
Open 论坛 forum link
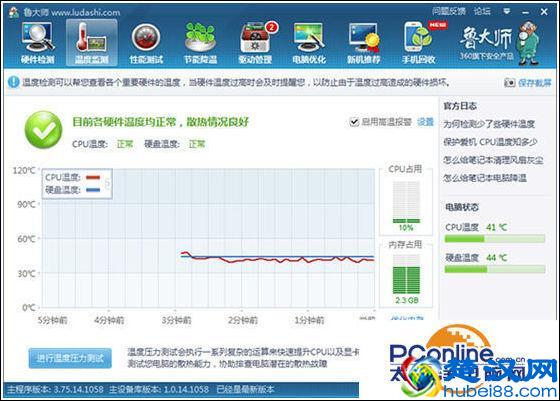tap(482, 11)
